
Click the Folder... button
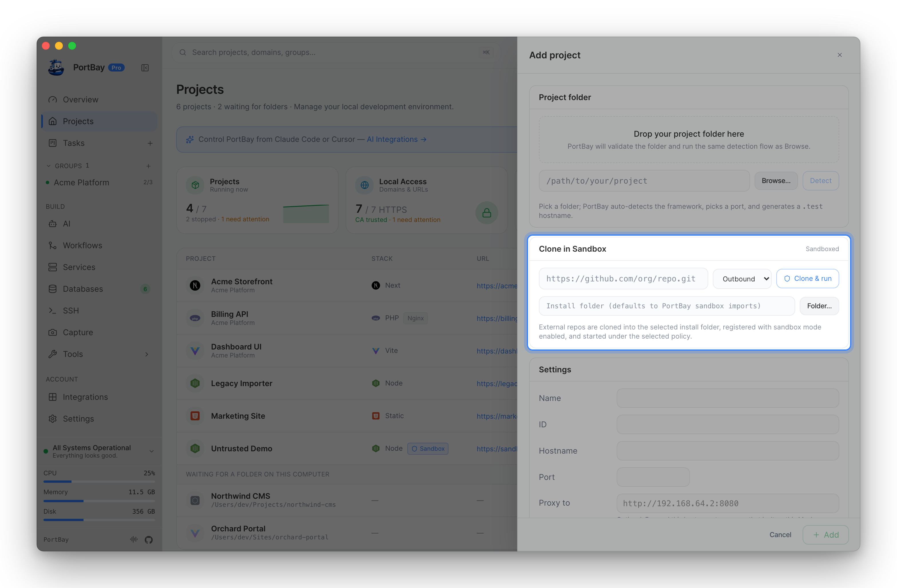pos(819,306)
